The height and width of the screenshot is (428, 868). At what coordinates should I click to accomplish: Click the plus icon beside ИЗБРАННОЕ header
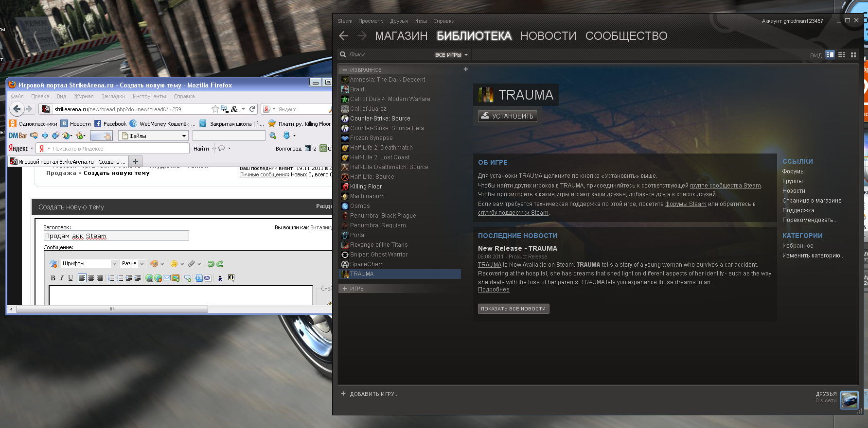click(465, 69)
